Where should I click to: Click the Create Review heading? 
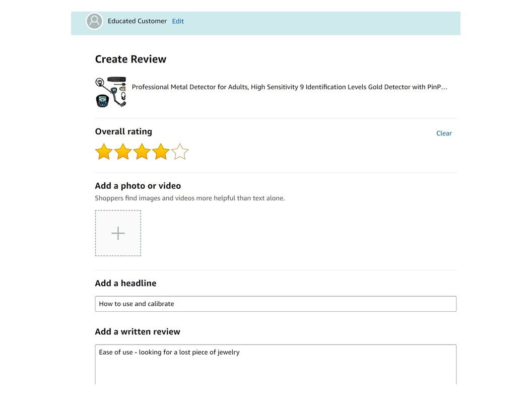tap(130, 59)
